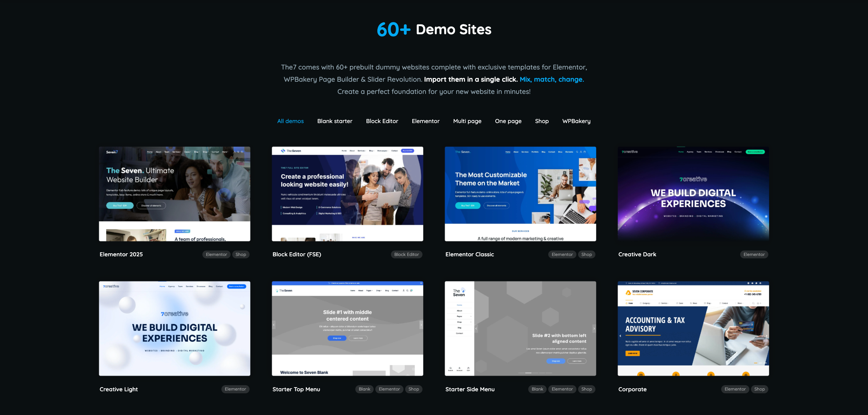Click the Starter Side Menu title link
The width and height of the screenshot is (868, 415).
point(470,389)
